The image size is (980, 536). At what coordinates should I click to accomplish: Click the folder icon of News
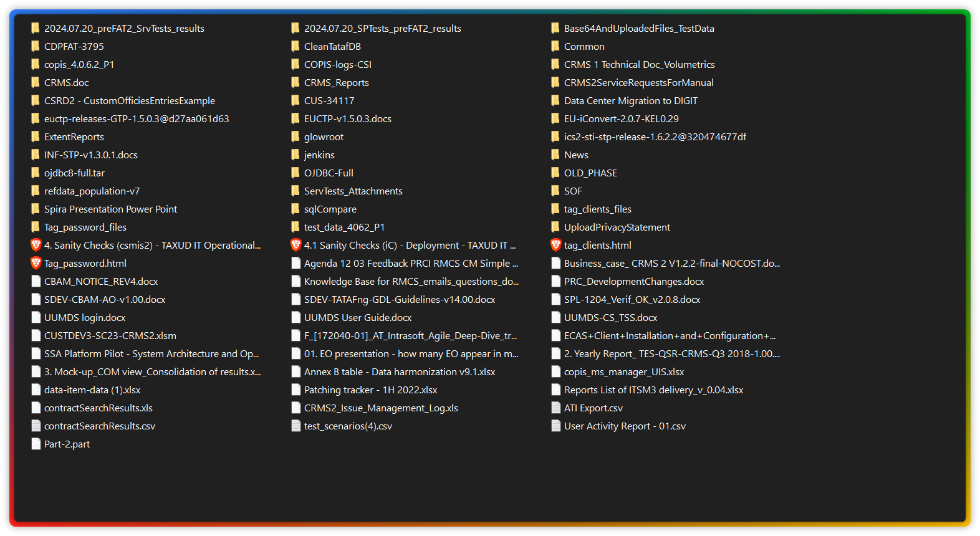(555, 155)
